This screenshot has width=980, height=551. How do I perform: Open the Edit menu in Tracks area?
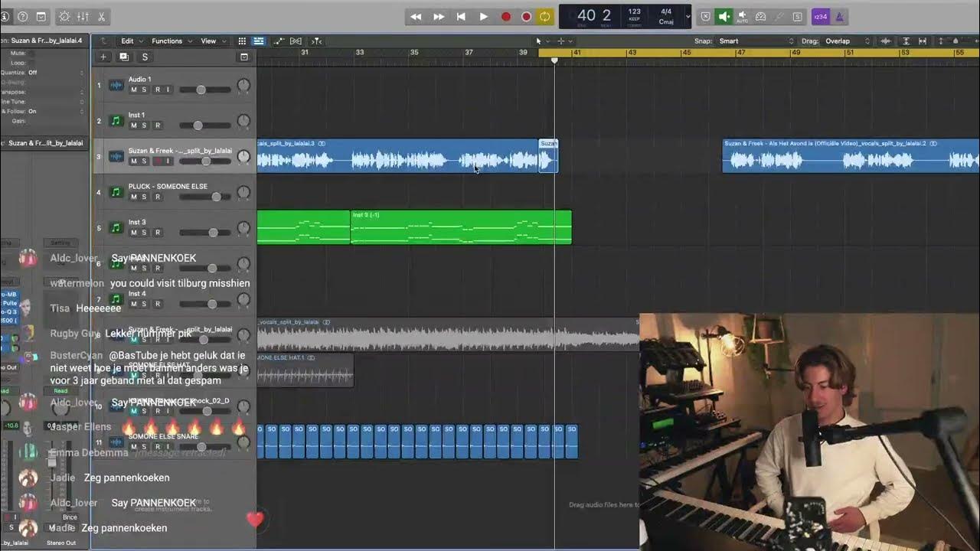pyautogui.click(x=132, y=41)
